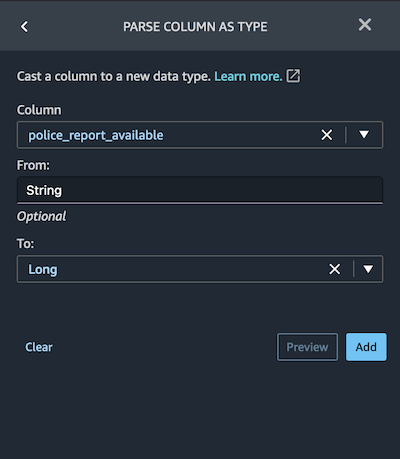Click the police_report_available value in Column box
This screenshot has height=459, width=400.
[x=96, y=135]
